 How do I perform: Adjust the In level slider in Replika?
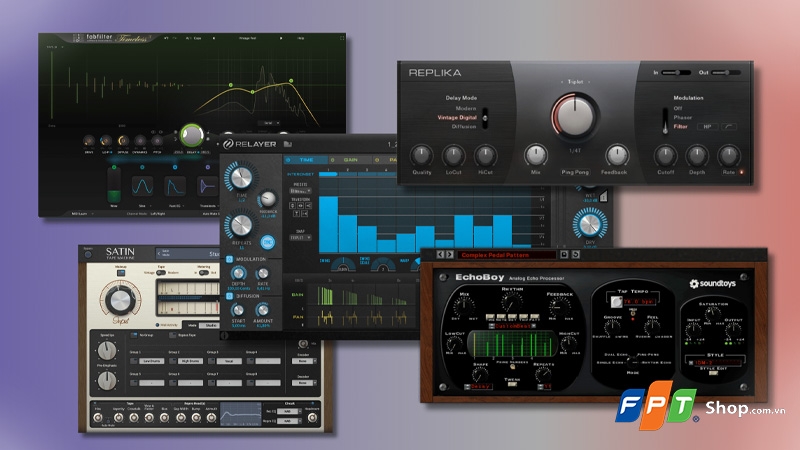pos(676,72)
